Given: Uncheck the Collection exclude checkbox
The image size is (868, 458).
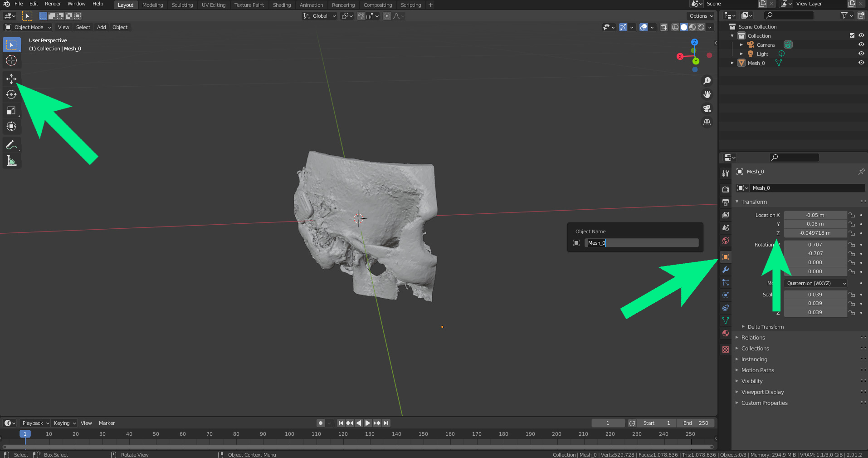Looking at the screenshot, I should pyautogui.click(x=852, y=35).
